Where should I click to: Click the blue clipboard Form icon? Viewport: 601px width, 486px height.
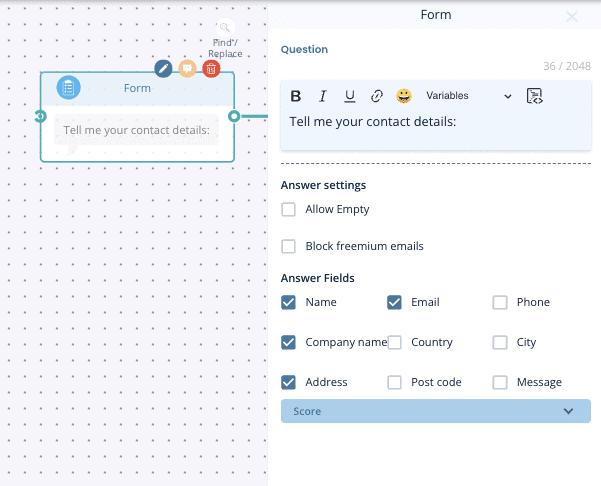coord(69,88)
